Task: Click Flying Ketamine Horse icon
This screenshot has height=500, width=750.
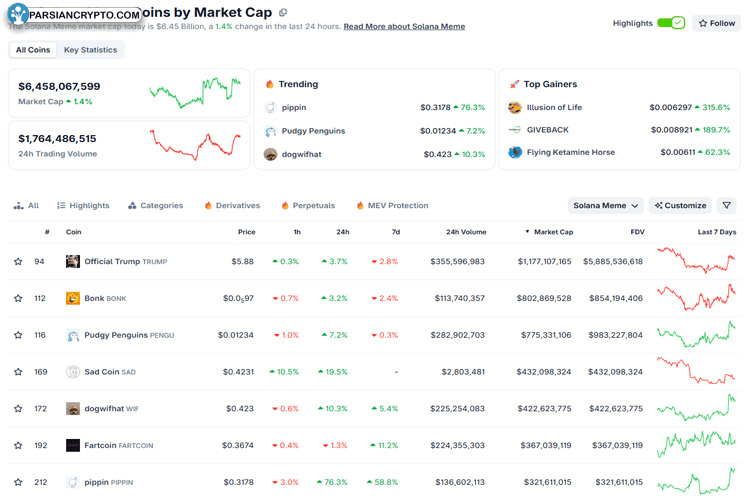Action: click(x=515, y=152)
